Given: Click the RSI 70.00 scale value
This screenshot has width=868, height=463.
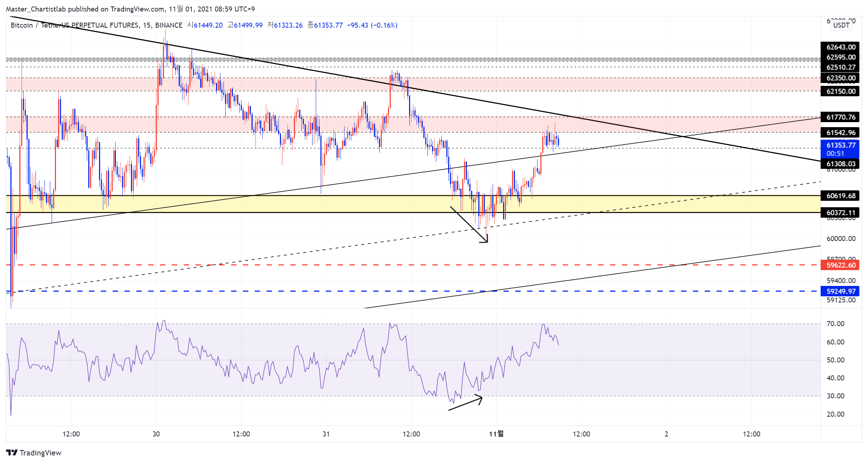Looking at the screenshot, I should coord(835,324).
